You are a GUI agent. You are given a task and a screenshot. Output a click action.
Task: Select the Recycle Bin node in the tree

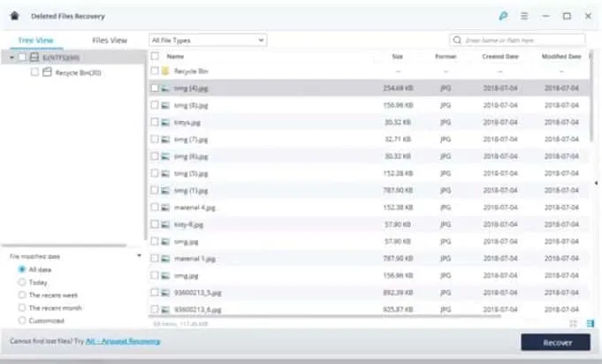click(x=78, y=72)
